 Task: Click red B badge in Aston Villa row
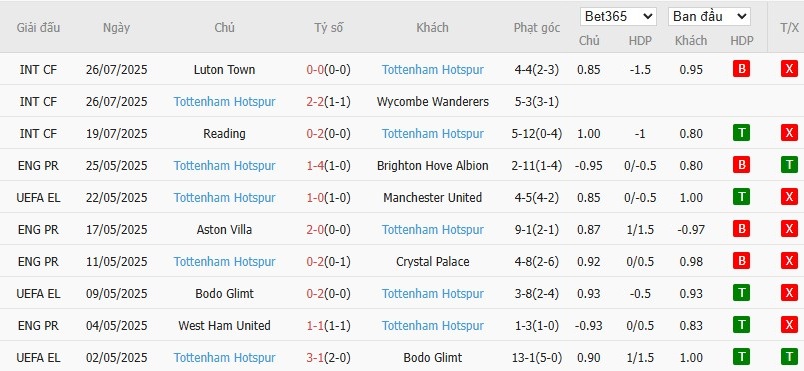pyautogui.click(x=741, y=229)
